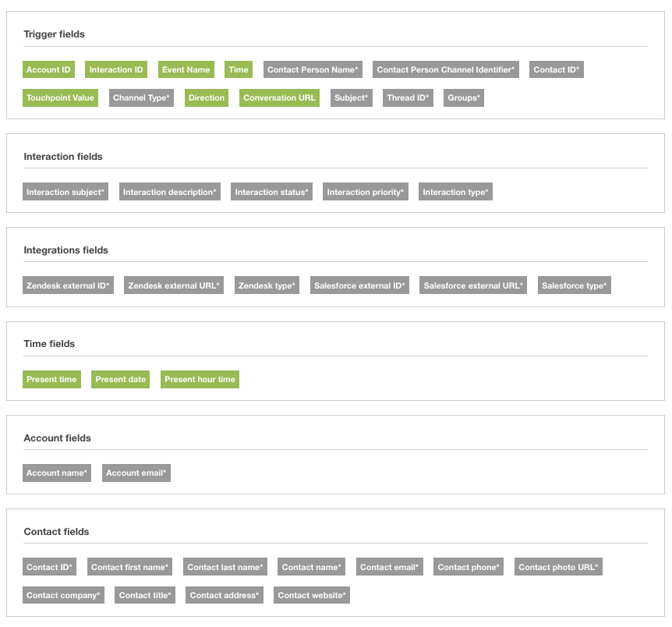
Task: Choose the Contact photo URL tag
Action: (x=558, y=568)
